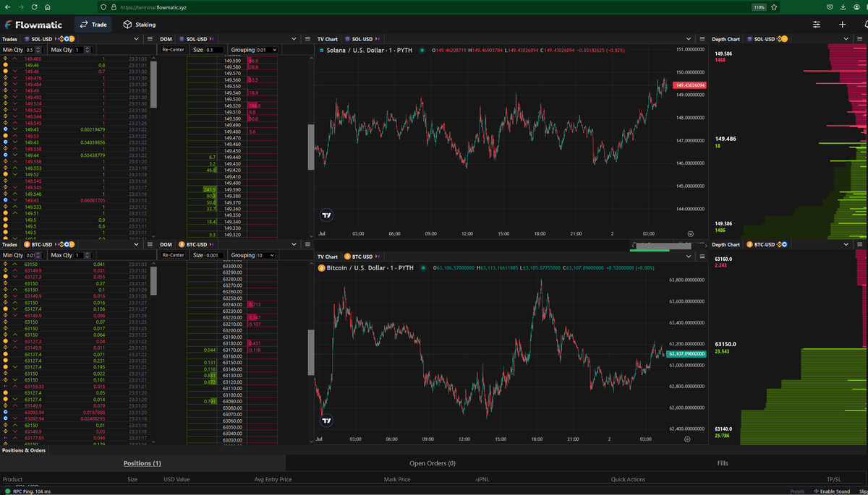
Task: Expand BTC-USD DOM panel chevron
Action: (295, 244)
